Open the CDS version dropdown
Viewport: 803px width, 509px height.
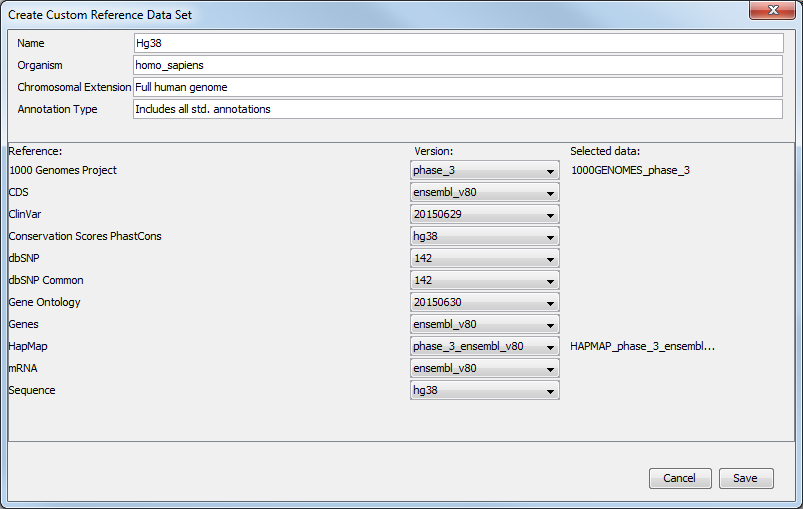point(484,193)
